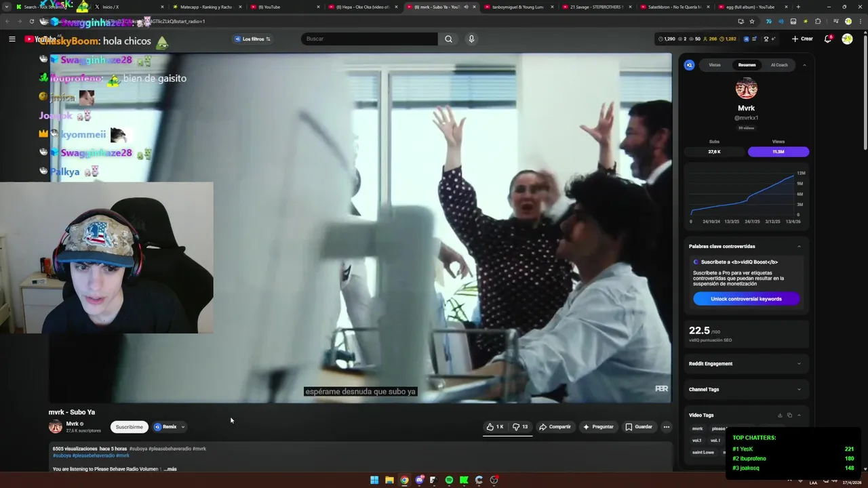The image size is (868, 488).
Task: Download video tags icon
Action: [780, 415]
